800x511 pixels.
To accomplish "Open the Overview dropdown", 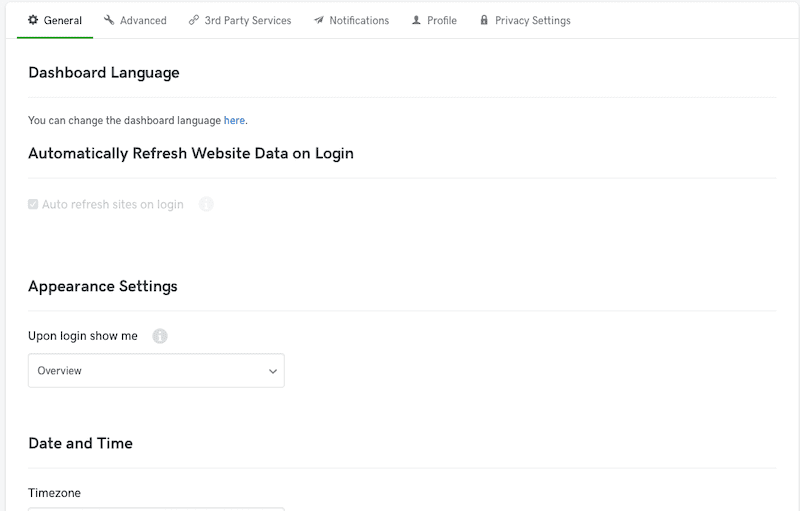I will (156, 370).
